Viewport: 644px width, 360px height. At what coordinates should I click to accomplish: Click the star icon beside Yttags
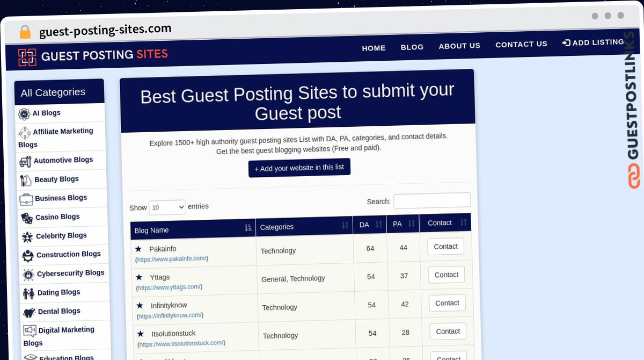coord(139,277)
